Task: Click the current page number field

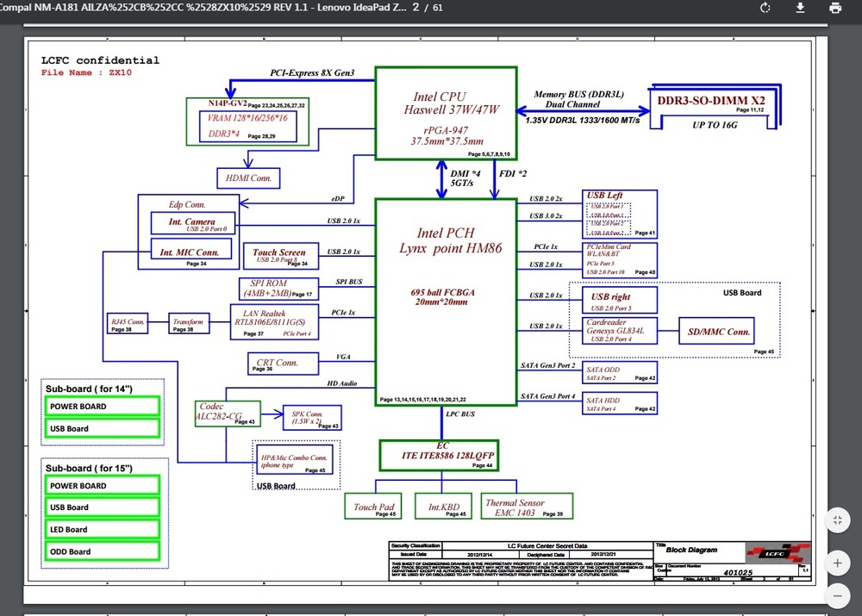Action: (x=415, y=8)
